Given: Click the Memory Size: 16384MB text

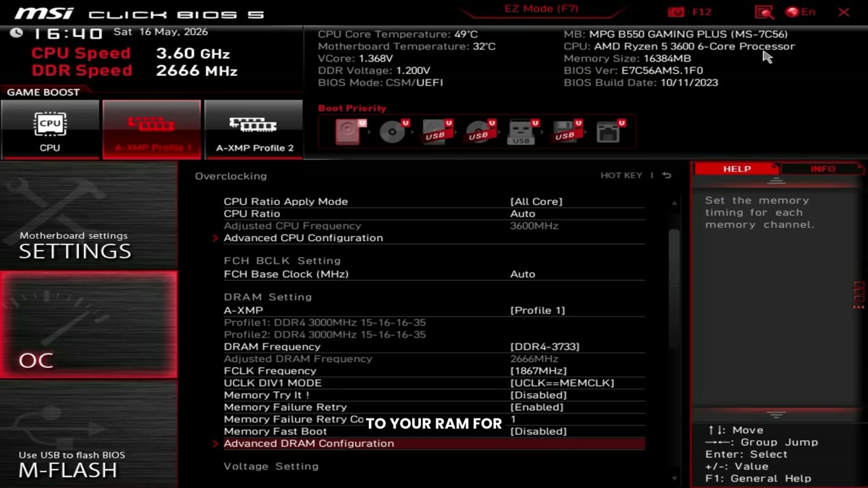Looking at the screenshot, I should [627, 58].
